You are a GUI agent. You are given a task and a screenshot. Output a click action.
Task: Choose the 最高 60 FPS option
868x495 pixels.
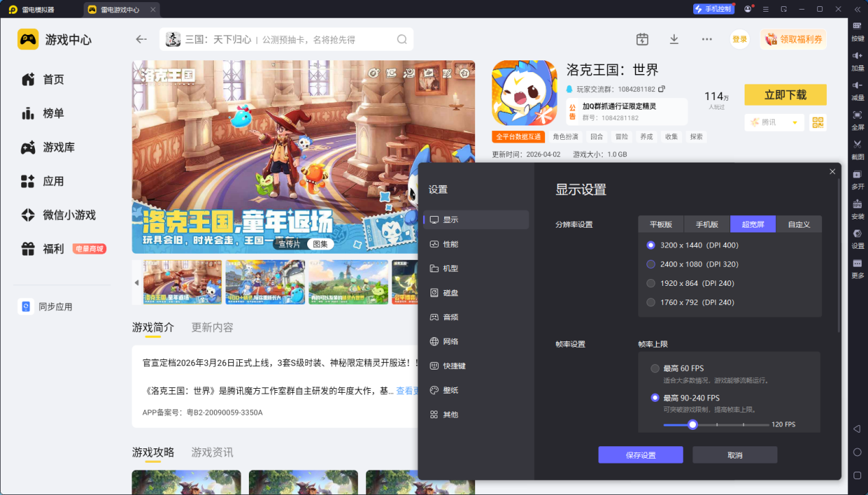point(655,368)
